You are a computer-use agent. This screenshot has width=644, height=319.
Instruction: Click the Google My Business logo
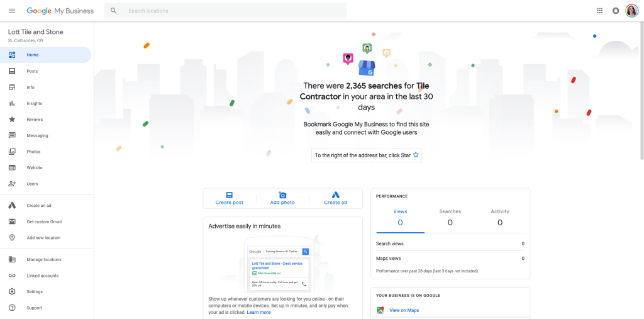click(60, 11)
